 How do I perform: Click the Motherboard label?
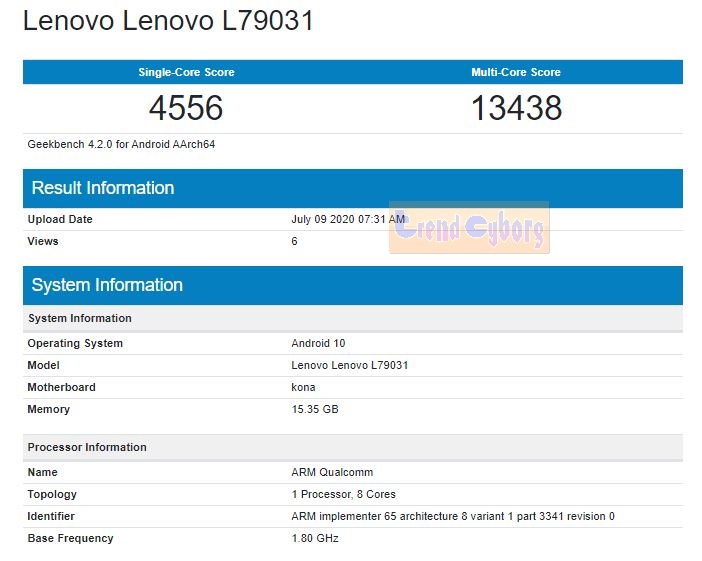[x=61, y=387]
